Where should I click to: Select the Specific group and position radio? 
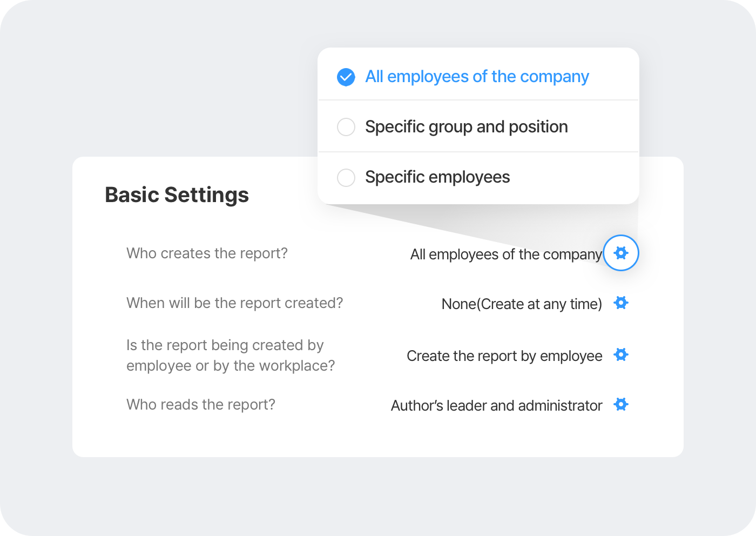pyautogui.click(x=346, y=127)
